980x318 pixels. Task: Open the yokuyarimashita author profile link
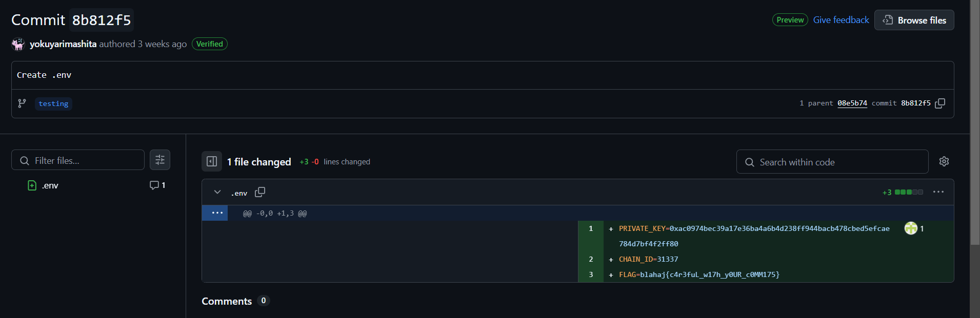click(63, 44)
